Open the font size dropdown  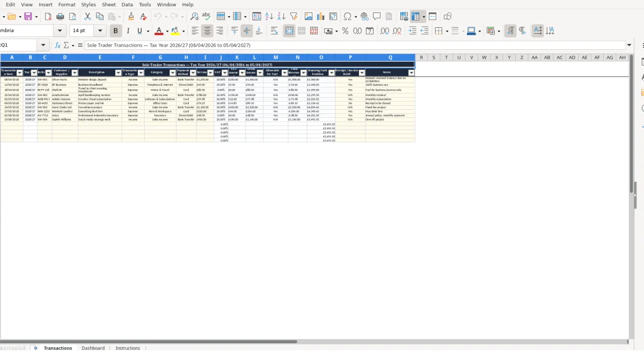pos(100,31)
